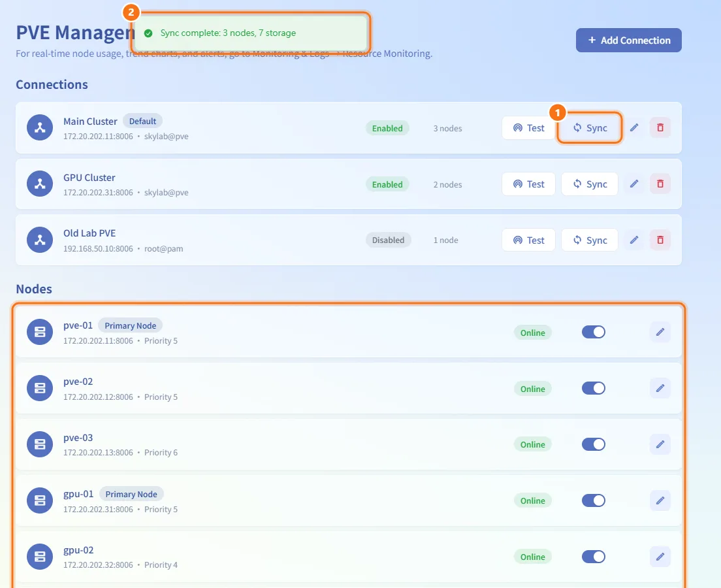Delete Old Lab PVE with trash icon

(x=660, y=240)
